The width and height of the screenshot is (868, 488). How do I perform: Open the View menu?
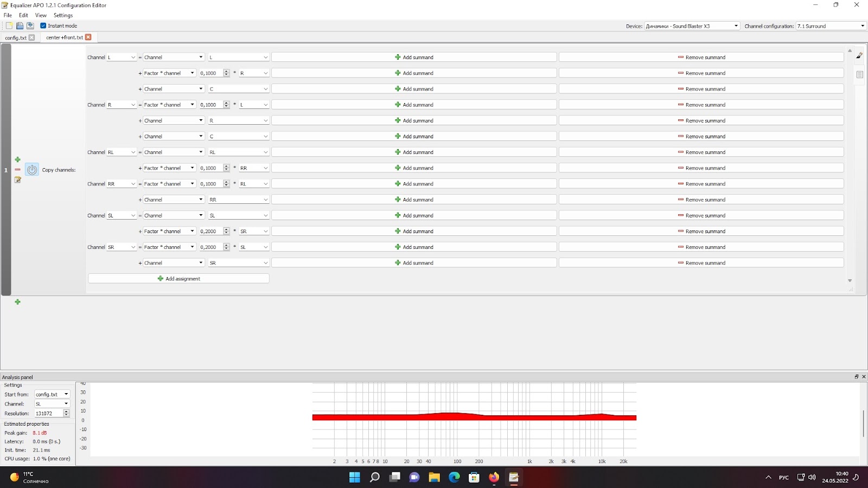[x=41, y=15]
